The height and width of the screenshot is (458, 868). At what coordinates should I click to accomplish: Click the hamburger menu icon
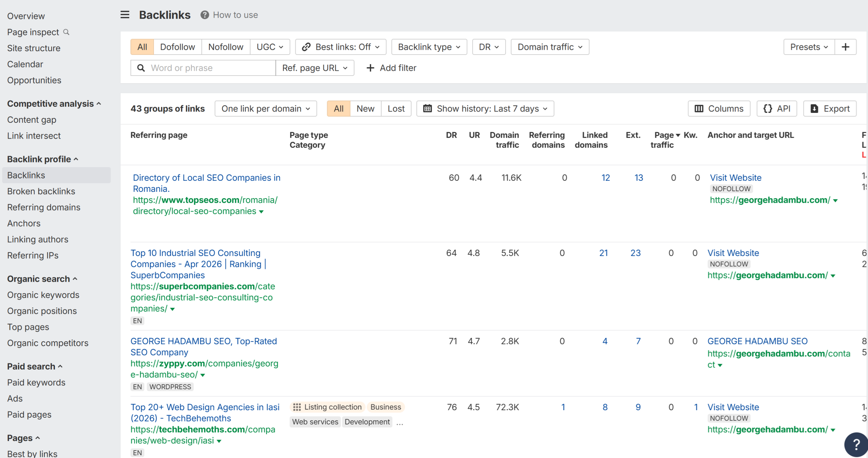[125, 15]
